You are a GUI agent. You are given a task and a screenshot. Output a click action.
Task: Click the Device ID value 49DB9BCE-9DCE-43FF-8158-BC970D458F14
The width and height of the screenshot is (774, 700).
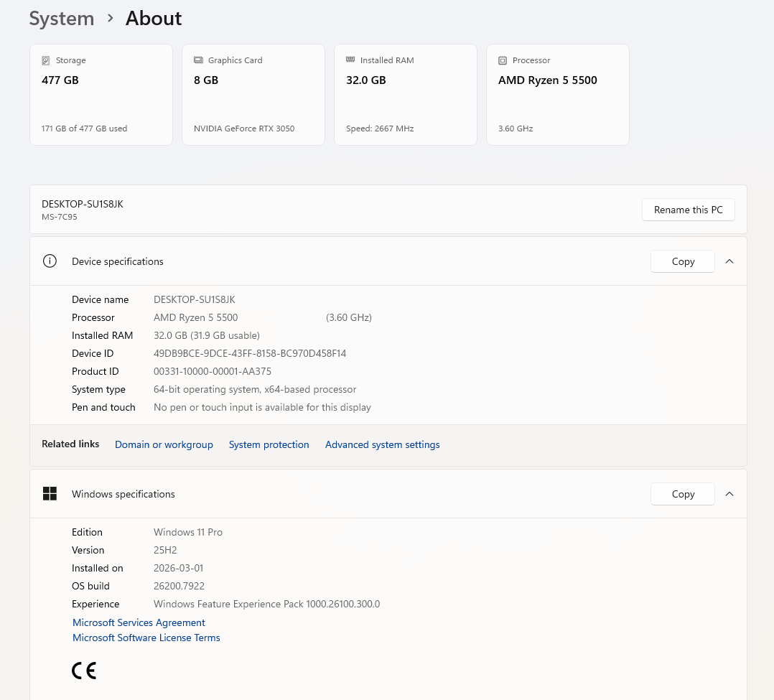point(250,353)
